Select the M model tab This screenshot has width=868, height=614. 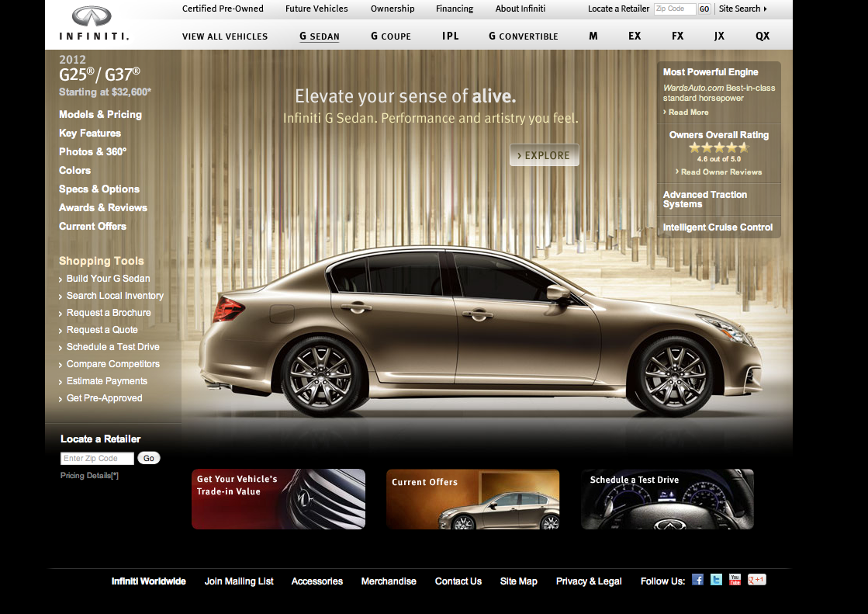[x=593, y=36]
